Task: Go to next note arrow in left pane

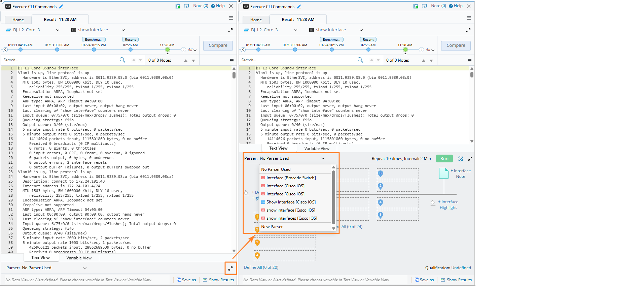Action: (193, 61)
